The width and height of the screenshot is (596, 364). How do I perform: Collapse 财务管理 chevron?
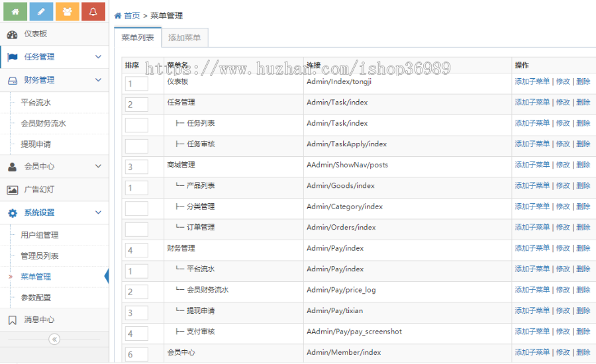click(x=98, y=80)
